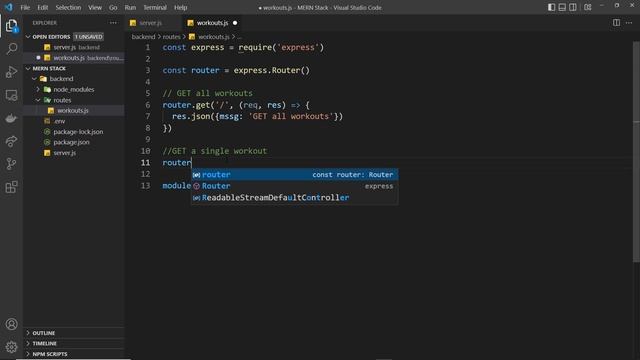Open Manage settings gear icon
Viewport: 640px width, 360px height.
tap(11, 347)
